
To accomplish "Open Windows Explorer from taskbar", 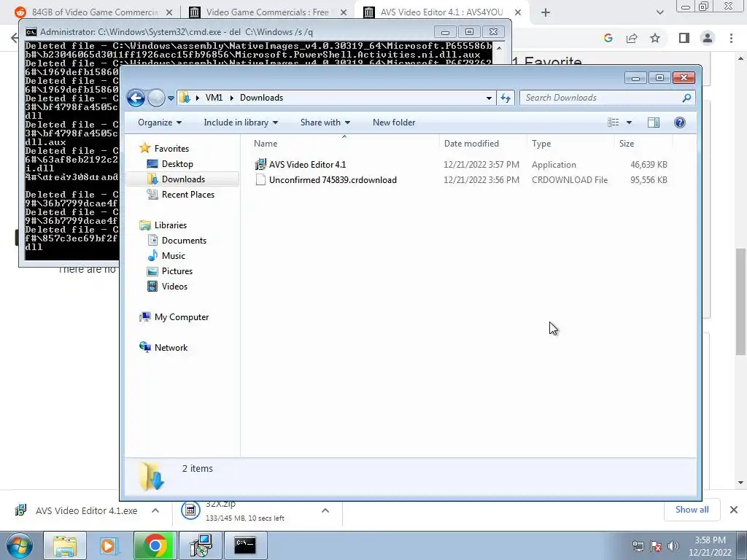I will [65, 545].
